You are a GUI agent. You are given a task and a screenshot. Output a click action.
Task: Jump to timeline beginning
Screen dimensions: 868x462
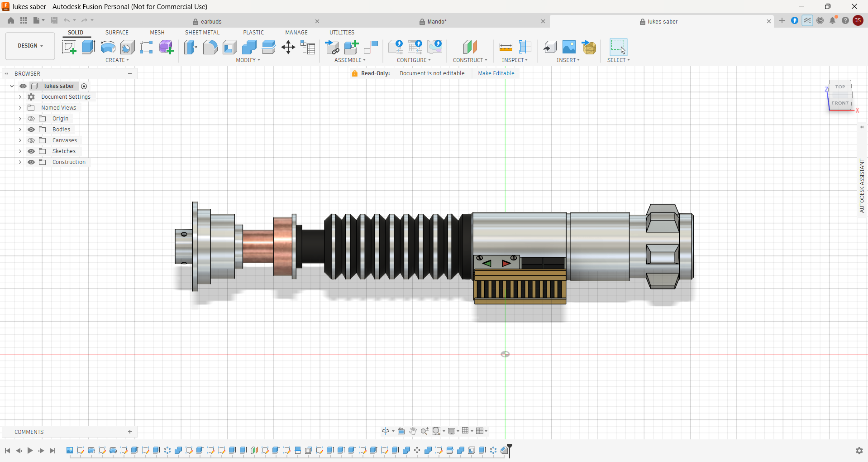click(x=7, y=451)
